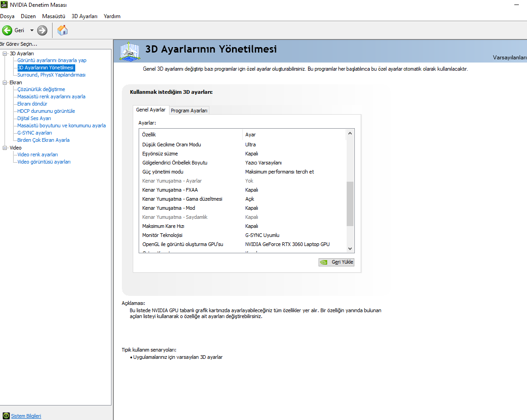Select OpenGL ile görüntü oluşturma GPU'su row
Screen dimensions: 527x420
point(242,244)
